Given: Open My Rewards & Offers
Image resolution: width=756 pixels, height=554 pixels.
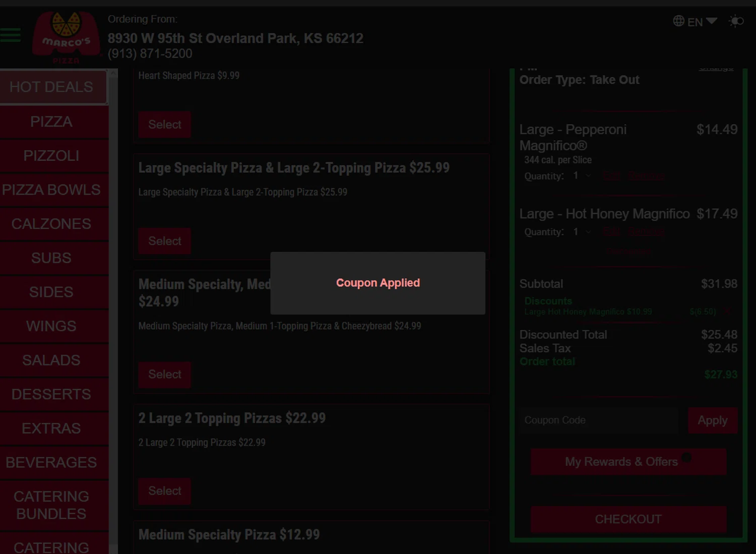Looking at the screenshot, I should pyautogui.click(x=628, y=462).
